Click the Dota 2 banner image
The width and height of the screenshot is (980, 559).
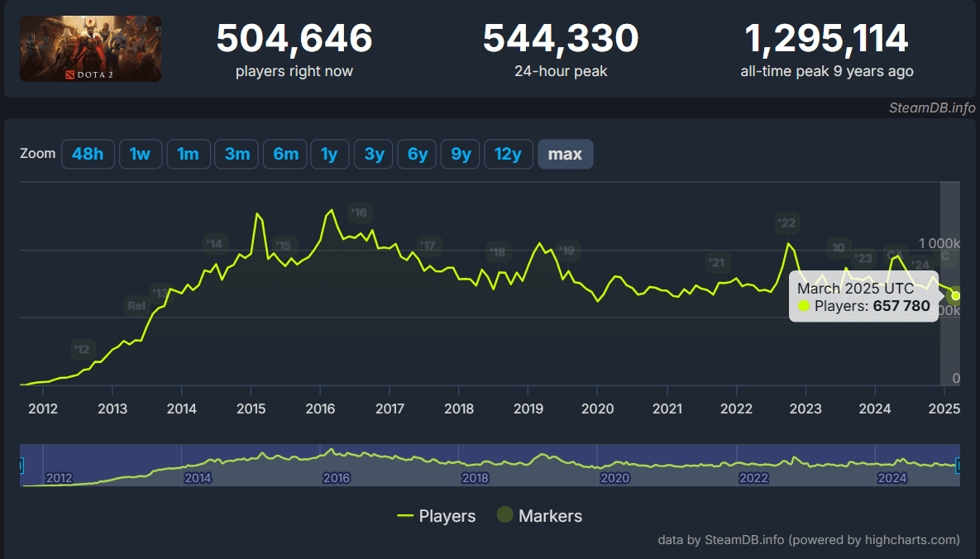point(90,48)
